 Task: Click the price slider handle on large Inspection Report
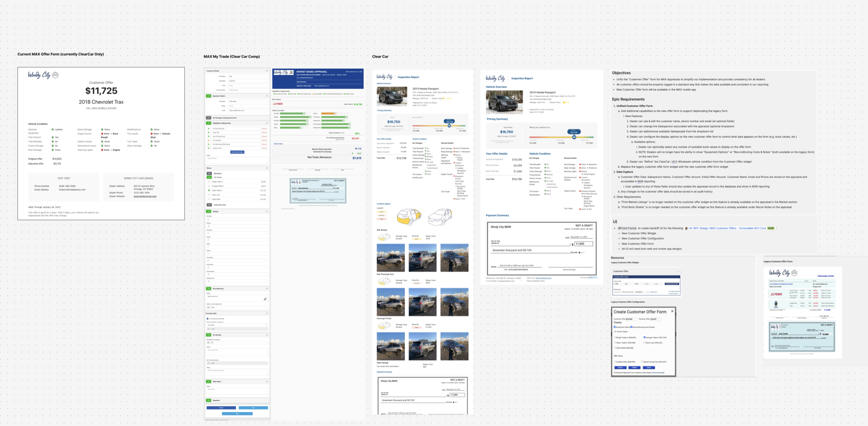(x=574, y=137)
